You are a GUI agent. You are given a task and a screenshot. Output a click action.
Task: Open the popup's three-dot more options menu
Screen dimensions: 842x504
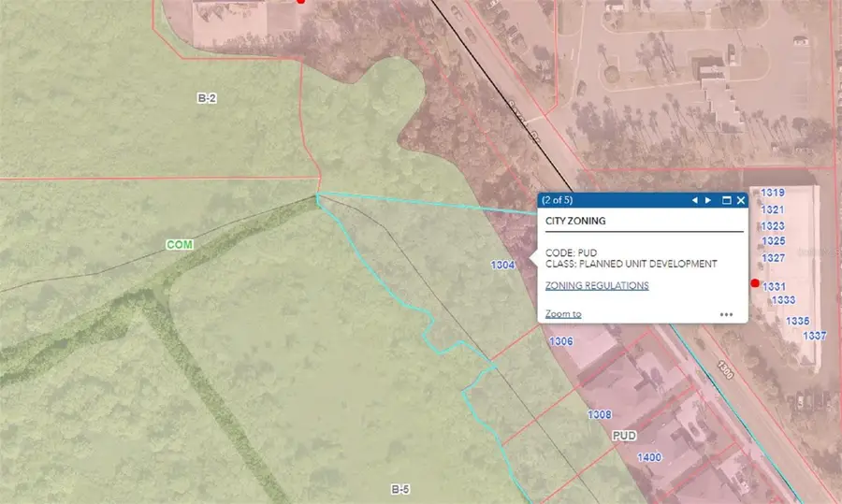point(726,314)
